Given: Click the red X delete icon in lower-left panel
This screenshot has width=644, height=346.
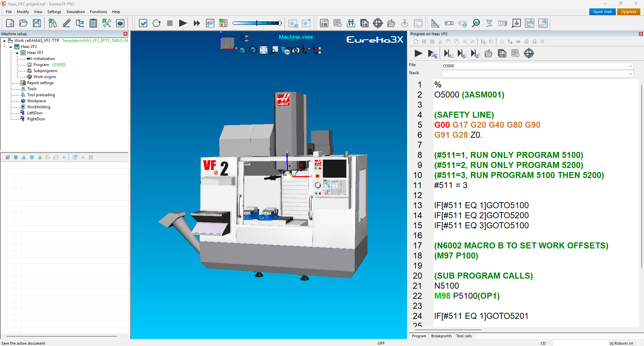Looking at the screenshot, I should click(x=83, y=157).
